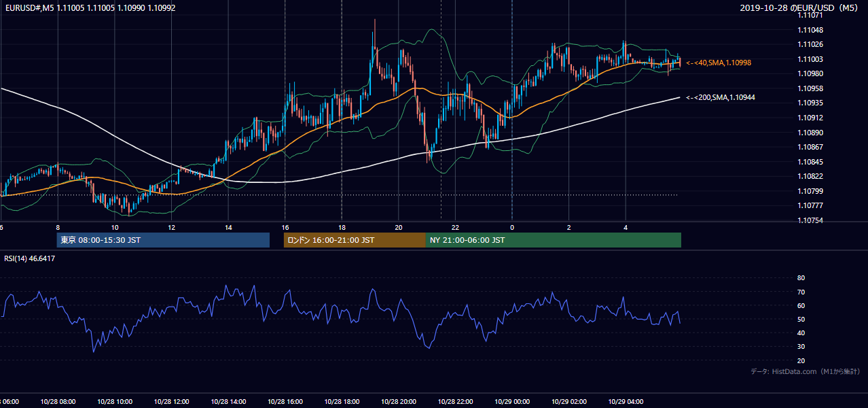This screenshot has height=408, width=868.
Task: Click price axis label 1.10845
Action: [x=811, y=163]
